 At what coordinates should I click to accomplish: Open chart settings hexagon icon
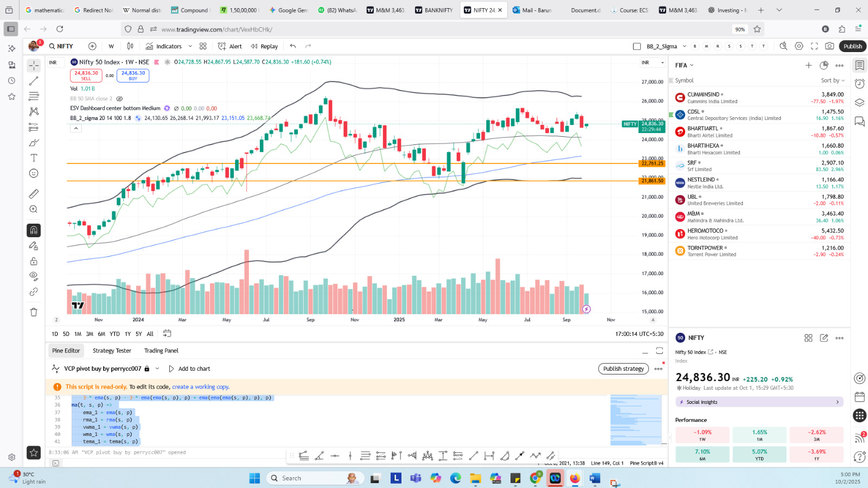coord(799,46)
